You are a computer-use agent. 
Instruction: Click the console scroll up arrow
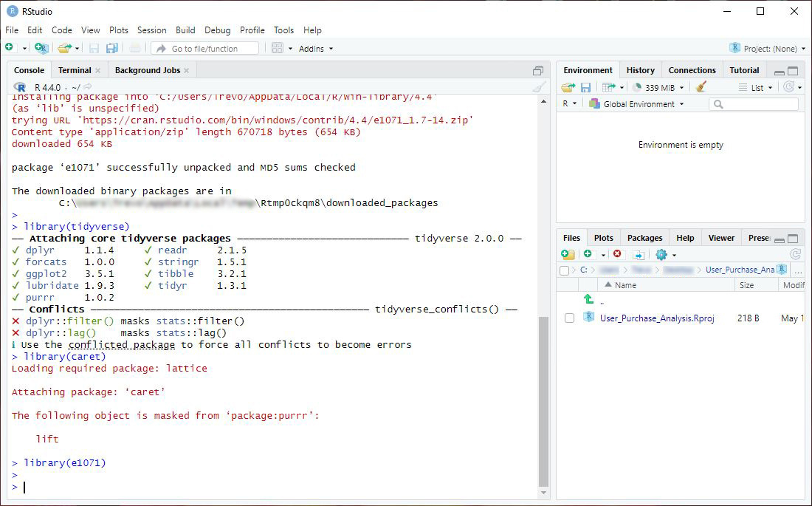(x=543, y=102)
